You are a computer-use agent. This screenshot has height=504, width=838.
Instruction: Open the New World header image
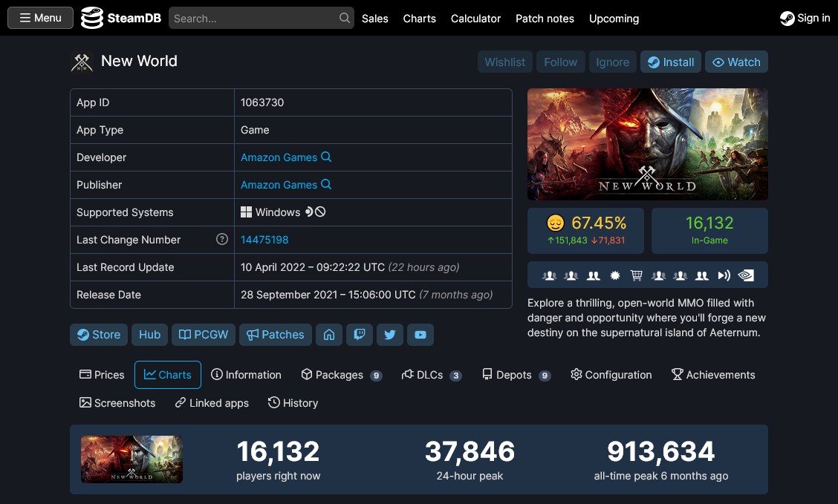(647, 144)
